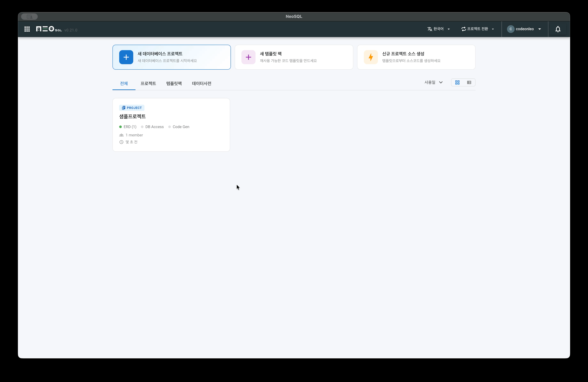Click the NeoSQL logo in header
588x382 pixels.
click(x=49, y=29)
